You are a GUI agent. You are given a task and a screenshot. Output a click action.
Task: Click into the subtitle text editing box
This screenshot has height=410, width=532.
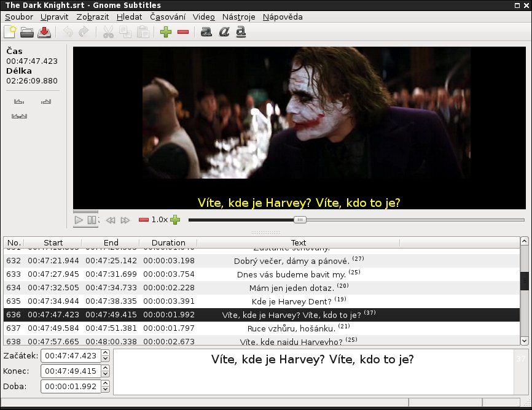(x=313, y=373)
